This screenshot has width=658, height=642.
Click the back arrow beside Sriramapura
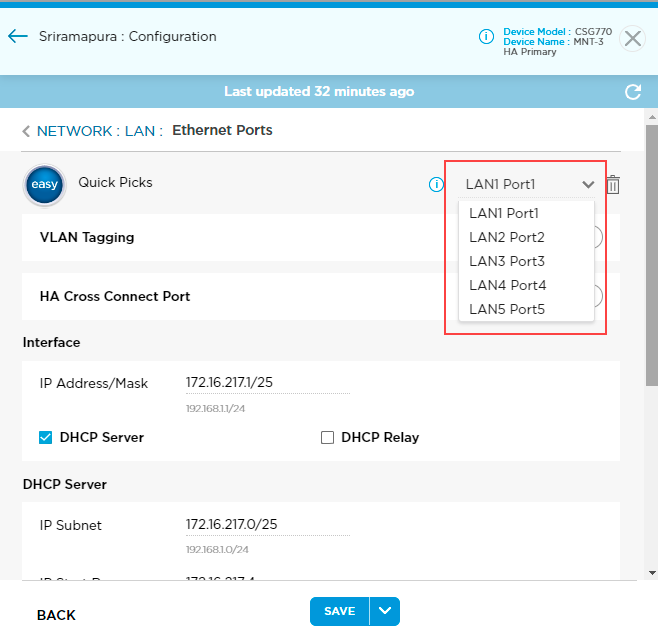(x=17, y=37)
